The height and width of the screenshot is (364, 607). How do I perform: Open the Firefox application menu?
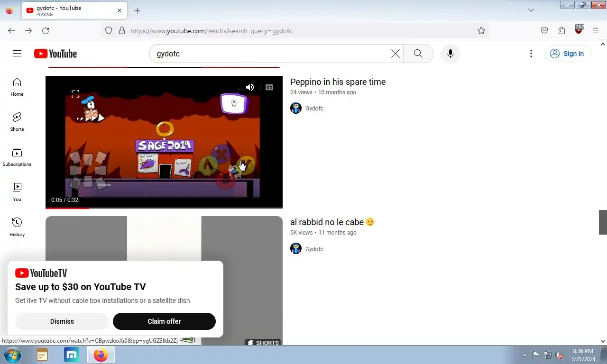click(x=596, y=31)
